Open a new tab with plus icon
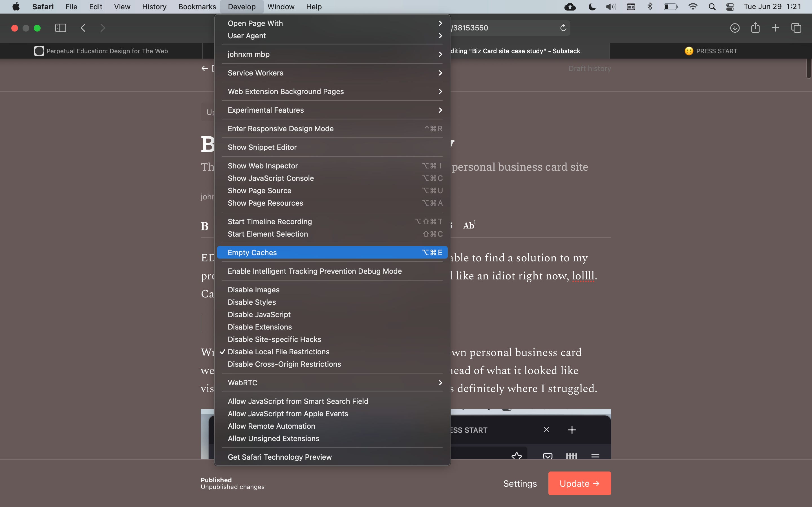 [x=775, y=28]
